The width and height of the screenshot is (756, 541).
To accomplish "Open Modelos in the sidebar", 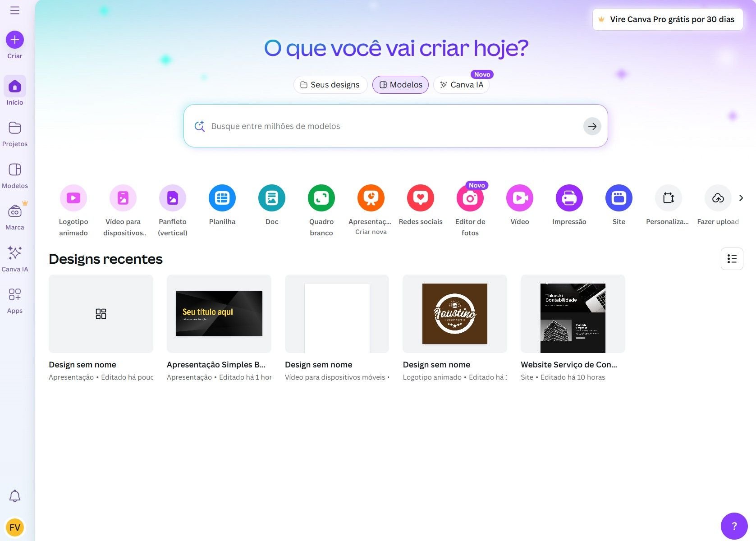I will [x=15, y=175].
